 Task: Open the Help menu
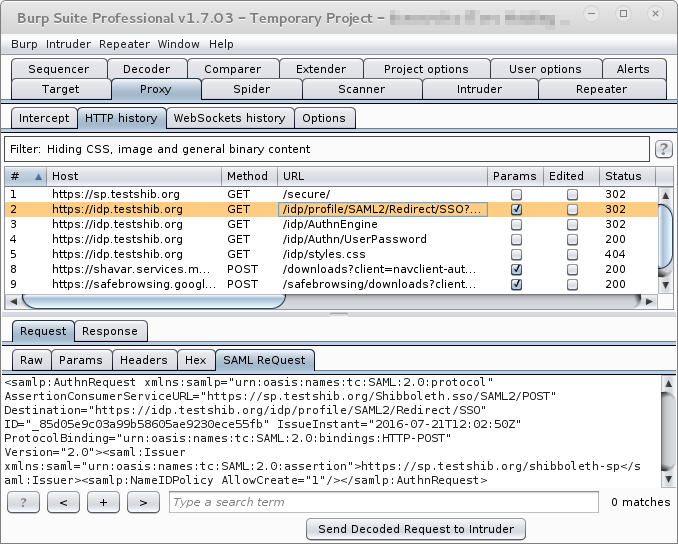[221, 44]
